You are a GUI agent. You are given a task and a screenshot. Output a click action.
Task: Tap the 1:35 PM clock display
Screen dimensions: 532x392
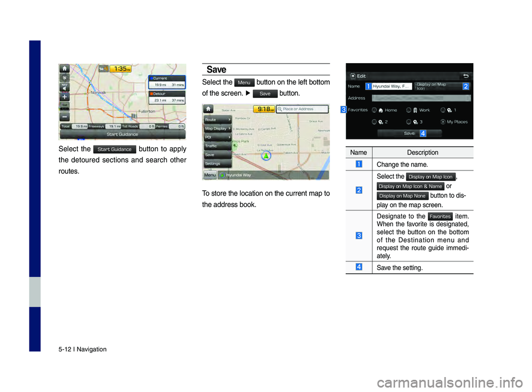[120, 69]
